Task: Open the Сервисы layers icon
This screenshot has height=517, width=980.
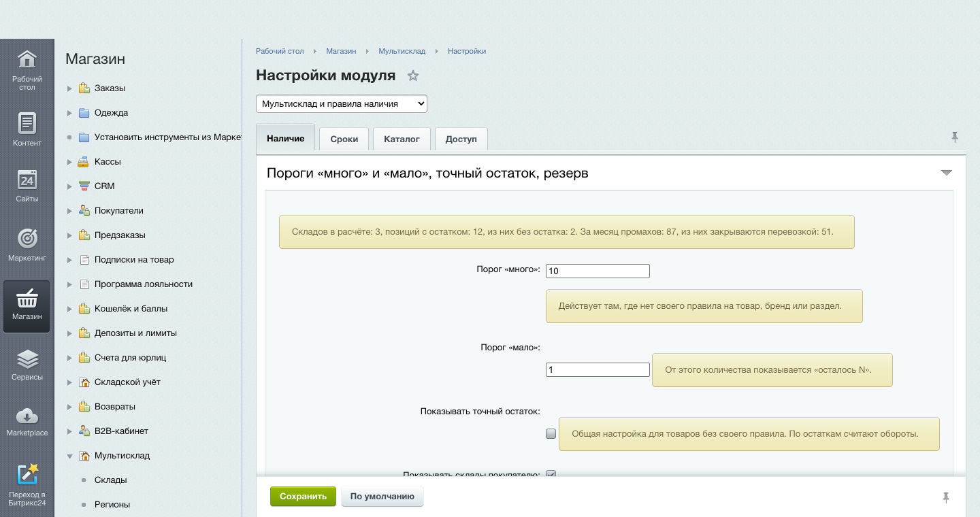Action: (x=27, y=358)
